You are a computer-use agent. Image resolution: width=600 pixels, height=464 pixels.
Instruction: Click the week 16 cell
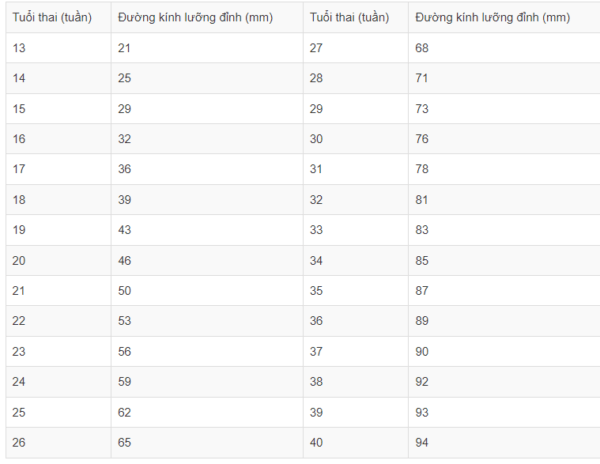(x=59, y=139)
